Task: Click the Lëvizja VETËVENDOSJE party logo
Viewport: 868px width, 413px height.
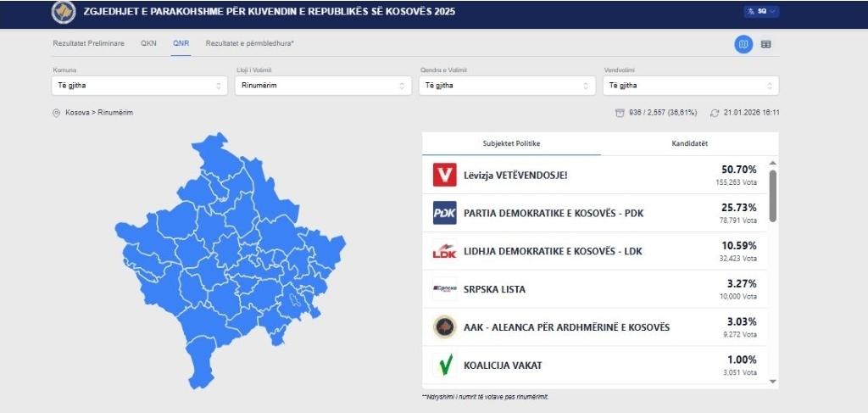Action: point(444,176)
